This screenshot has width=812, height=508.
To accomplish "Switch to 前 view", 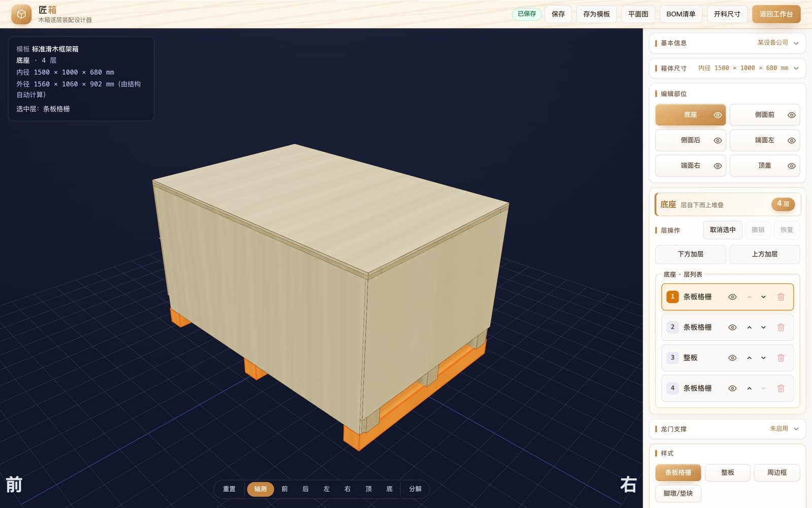I will [285, 489].
